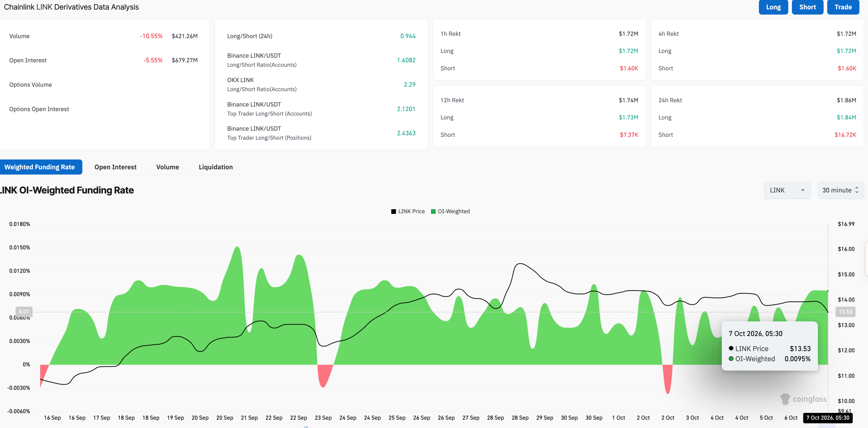Click the blue Short button

pyautogui.click(x=807, y=7)
